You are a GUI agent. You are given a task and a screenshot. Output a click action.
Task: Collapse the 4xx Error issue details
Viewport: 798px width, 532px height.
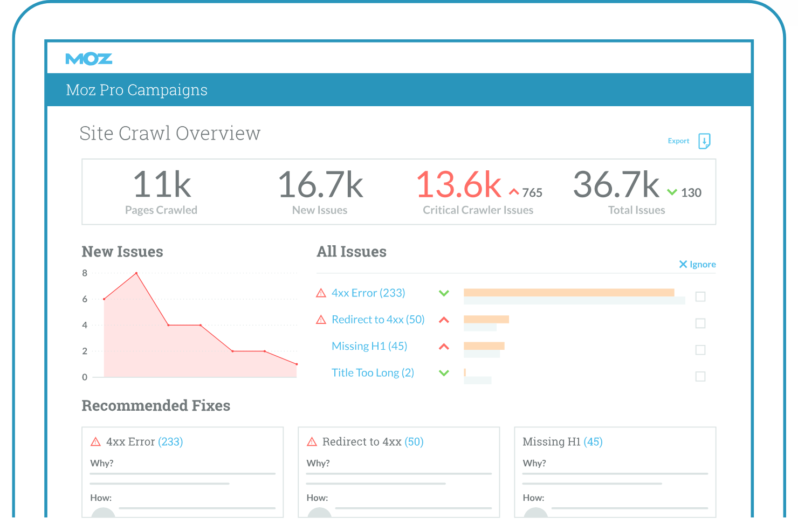pyautogui.click(x=444, y=293)
